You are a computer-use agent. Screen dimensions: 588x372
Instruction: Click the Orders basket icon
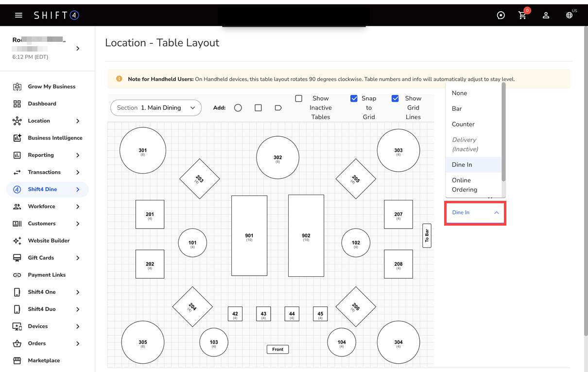17,343
